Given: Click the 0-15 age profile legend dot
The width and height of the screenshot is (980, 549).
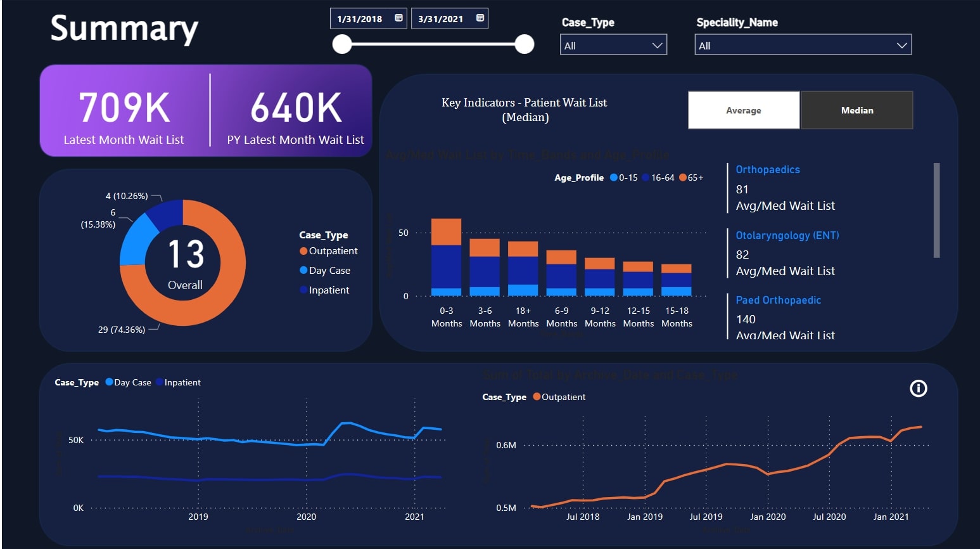Looking at the screenshot, I should click(613, 178).
